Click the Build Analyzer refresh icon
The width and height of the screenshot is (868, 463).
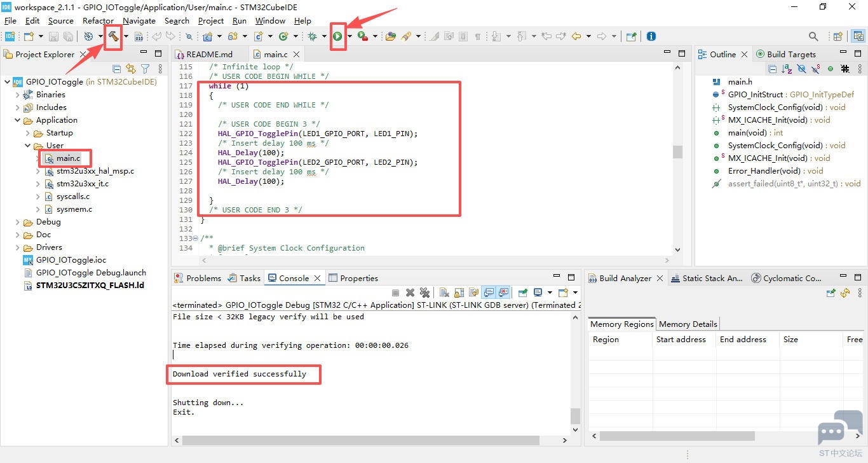[x=845, y=293]
